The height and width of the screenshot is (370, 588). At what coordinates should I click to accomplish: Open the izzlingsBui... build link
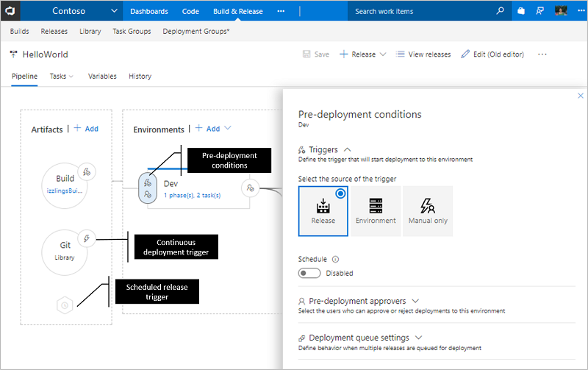65,191
